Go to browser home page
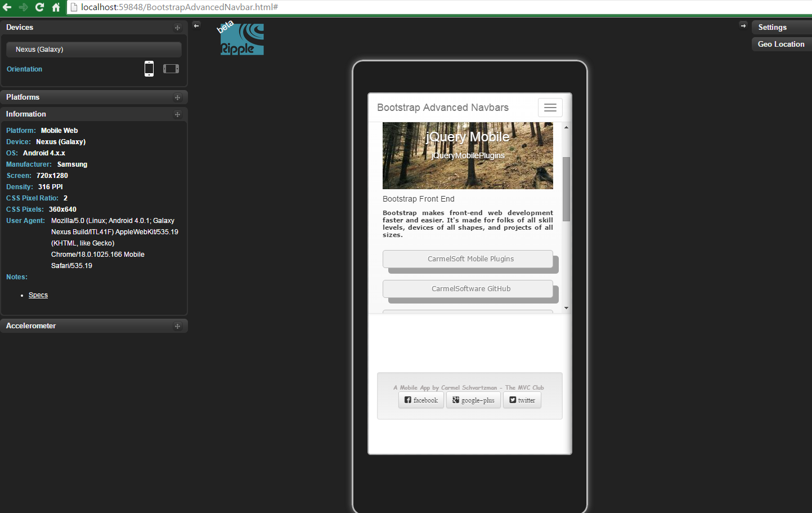 [56, 8]
